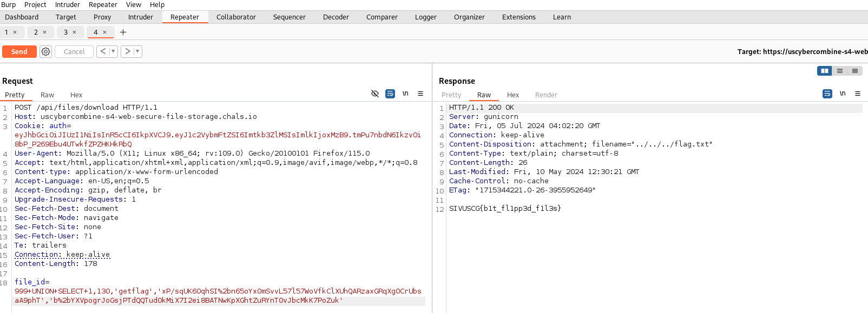Screen dimensions: 868x313
Task: Select Repeater request tab 2
Action: [36, 32]
